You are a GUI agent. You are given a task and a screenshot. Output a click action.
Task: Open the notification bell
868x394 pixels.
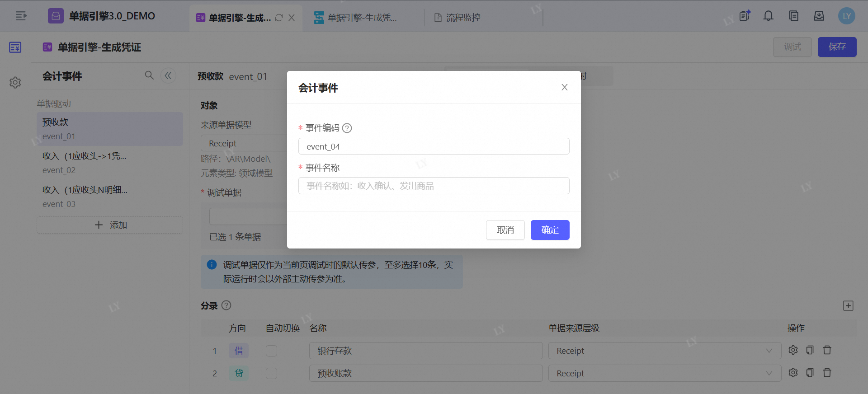pyautogui.click(x=768, y=16)
